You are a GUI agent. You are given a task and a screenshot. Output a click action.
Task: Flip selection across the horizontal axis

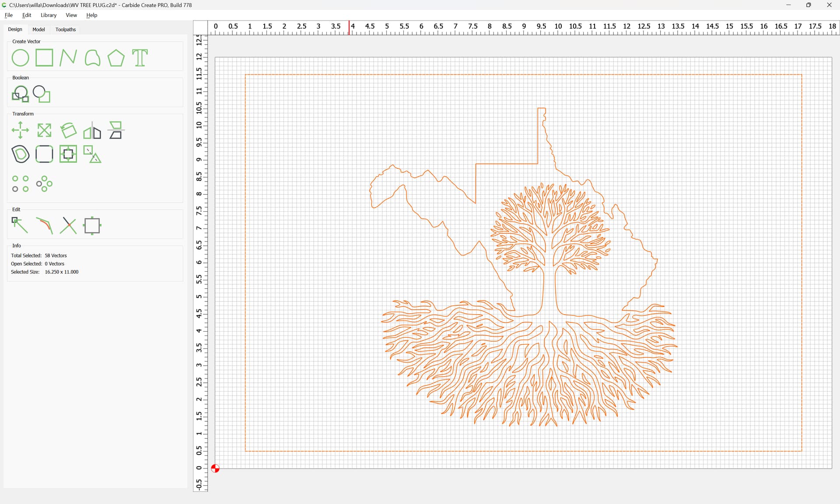(116, 130)
